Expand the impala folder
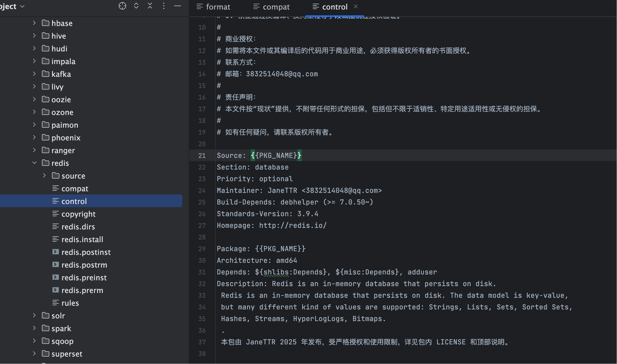This screenshot has width=617, height=364. tap(34, 61)
